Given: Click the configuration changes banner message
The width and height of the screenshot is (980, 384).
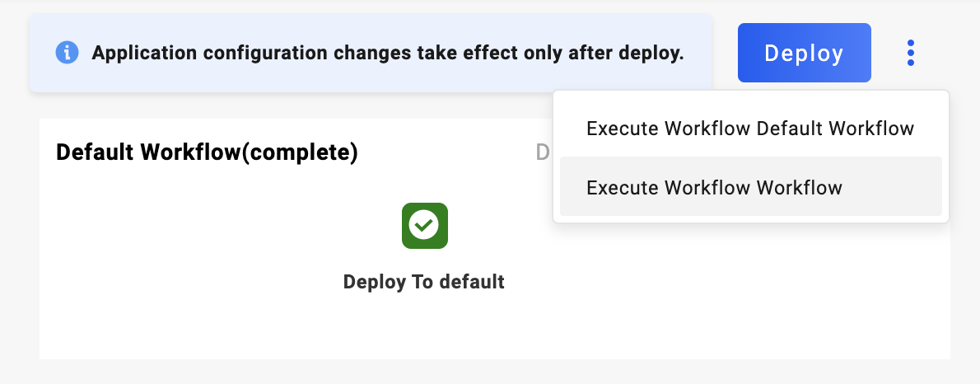Looking at the screenshot, I should tap(387, 54).
